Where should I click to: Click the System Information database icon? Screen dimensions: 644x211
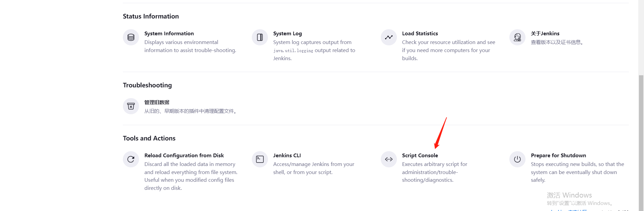131,37
